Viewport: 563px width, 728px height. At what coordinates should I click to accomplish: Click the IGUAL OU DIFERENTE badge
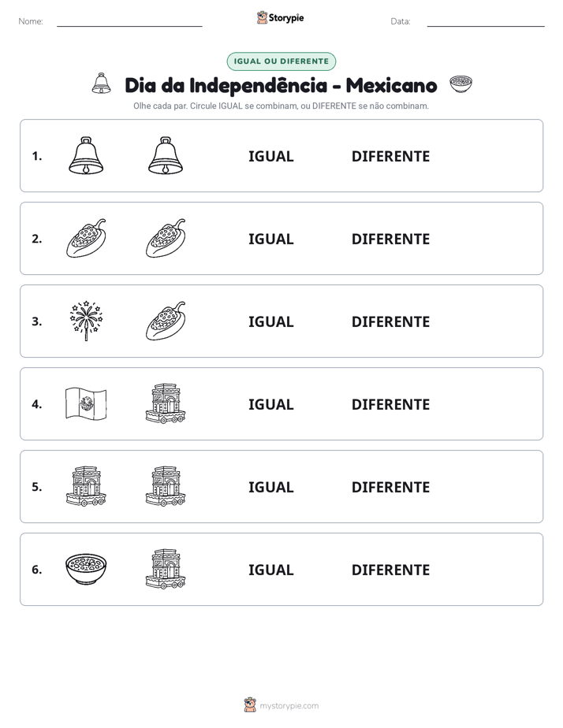(x=281, y=61)
